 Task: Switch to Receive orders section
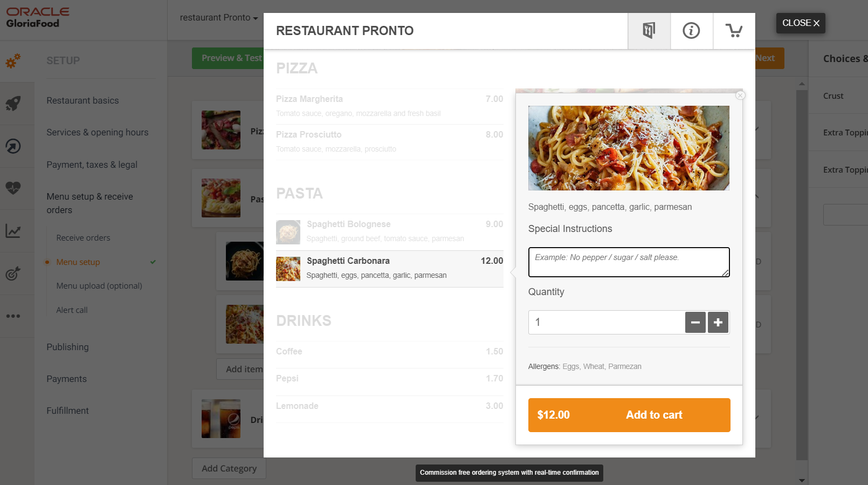point(82,237)
